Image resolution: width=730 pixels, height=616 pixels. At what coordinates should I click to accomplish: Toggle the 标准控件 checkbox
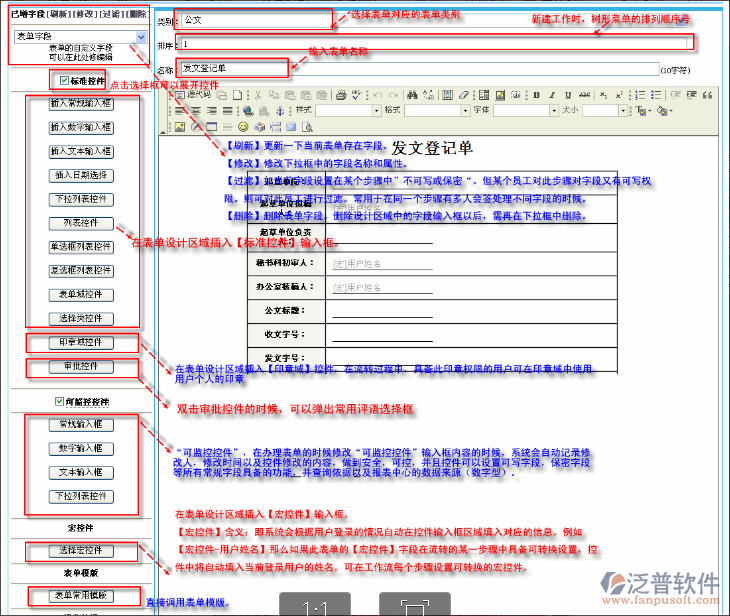(65, 81)
